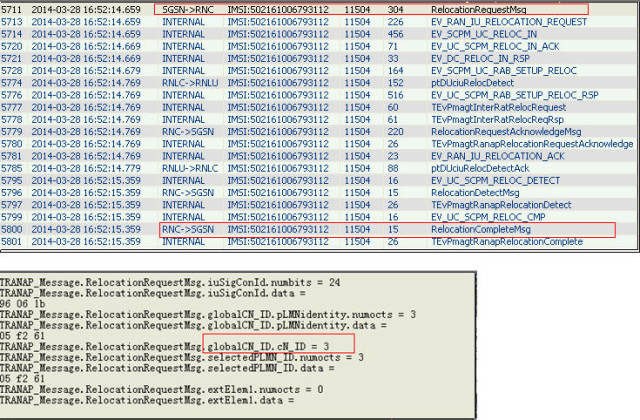Screen dimensions: 640x420
Task: Click length value 516 in row 5776
Action: point(396,95)
